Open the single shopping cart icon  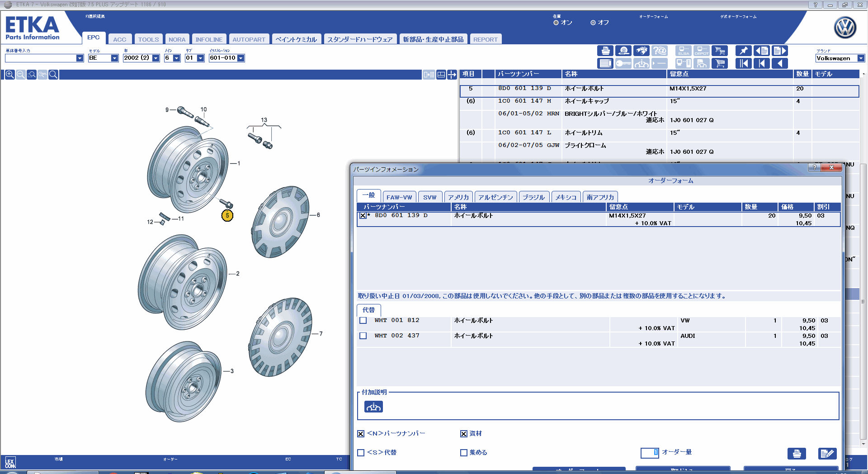[x=720, y=63]
